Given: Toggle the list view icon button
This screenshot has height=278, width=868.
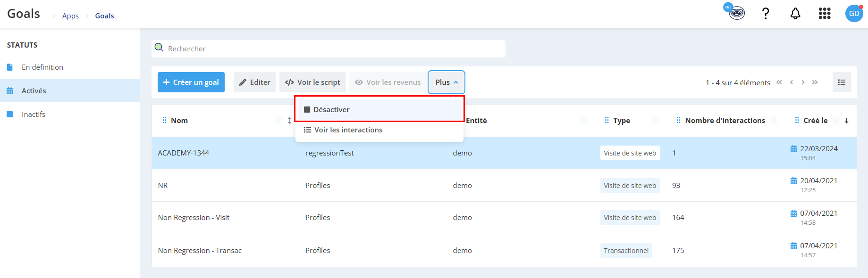Looking at the screenshot, I should click(842, 82).
